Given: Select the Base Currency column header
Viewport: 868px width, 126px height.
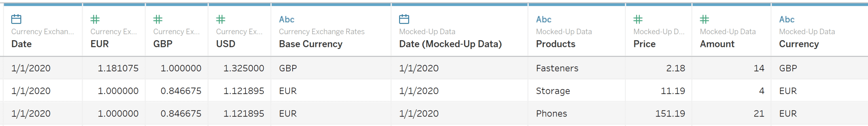Looking at the screenshot, I should coord(311,44).
